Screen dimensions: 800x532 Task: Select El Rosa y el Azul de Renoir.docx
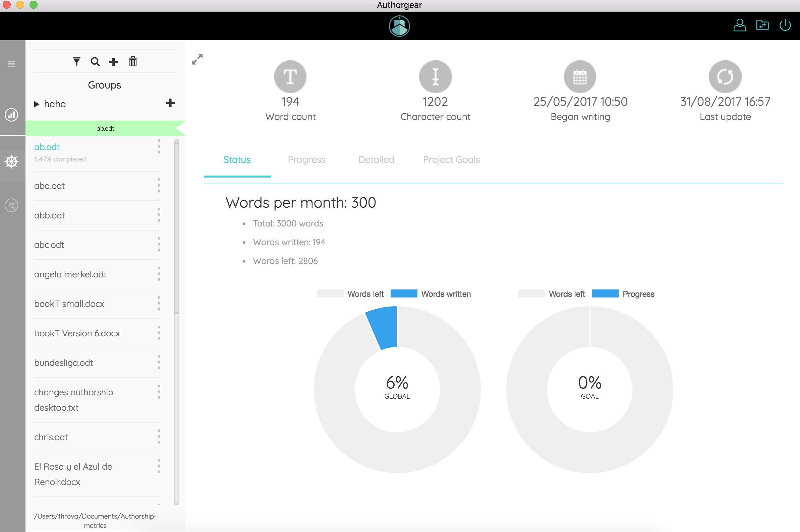coord(73,474)
